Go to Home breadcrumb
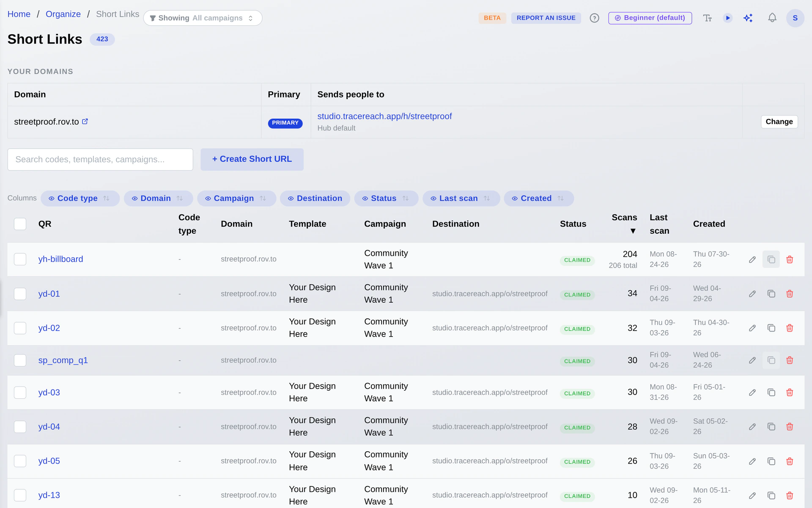This screenshot has height=508, width=812. pyautogui.click(x=19, y=14)
